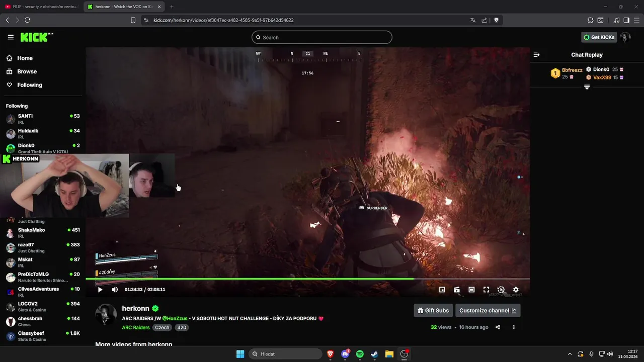Open the ShakoMako channel in sidebar
This screenshot has height=362, width=644.
pyautogui.click(x=43, y=233)
